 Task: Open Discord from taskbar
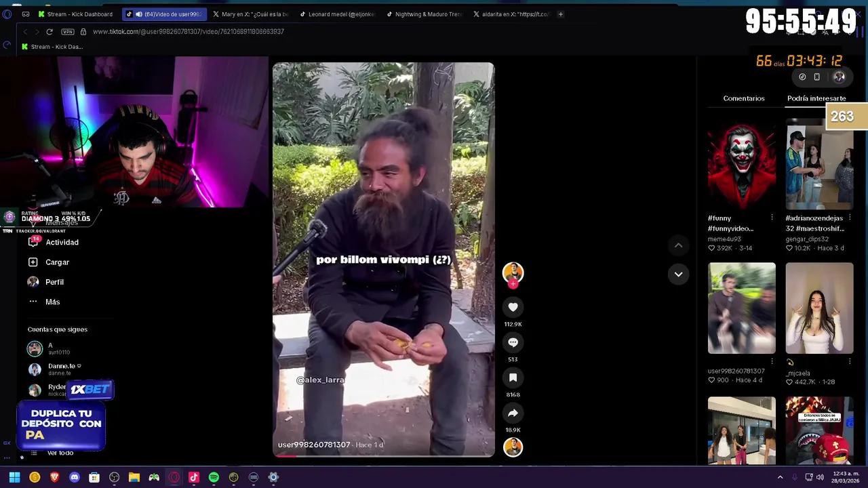pos(75,477)
